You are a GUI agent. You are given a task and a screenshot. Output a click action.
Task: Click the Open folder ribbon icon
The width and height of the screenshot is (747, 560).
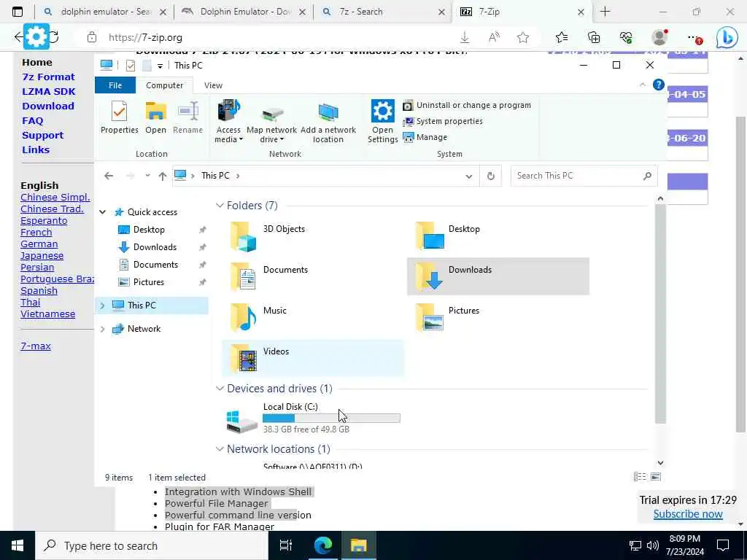pos(156,117)
